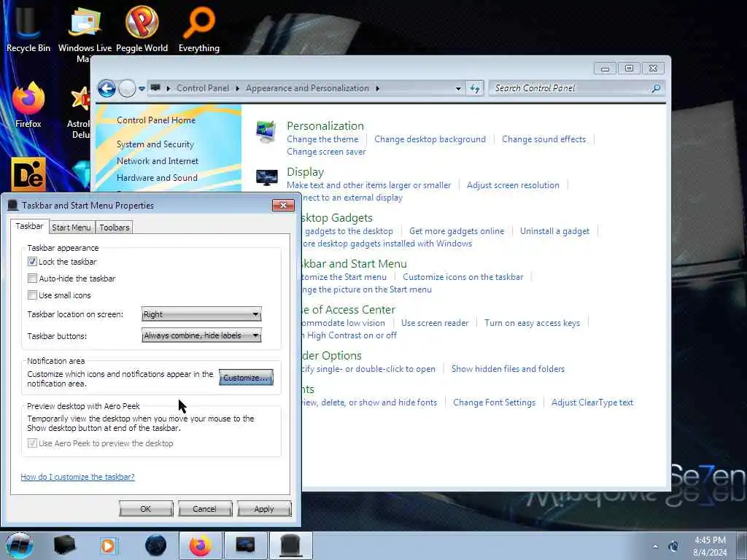Screen dimensions: 747x560
Task: Open the yellow De desktop icon
Action: pos(28,174)
